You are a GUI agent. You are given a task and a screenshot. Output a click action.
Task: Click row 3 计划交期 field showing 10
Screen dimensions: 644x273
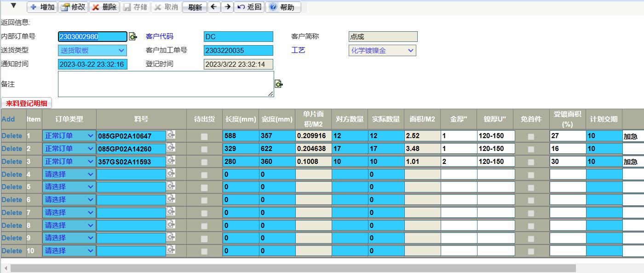pyautogui.click(x=604, y=162)
